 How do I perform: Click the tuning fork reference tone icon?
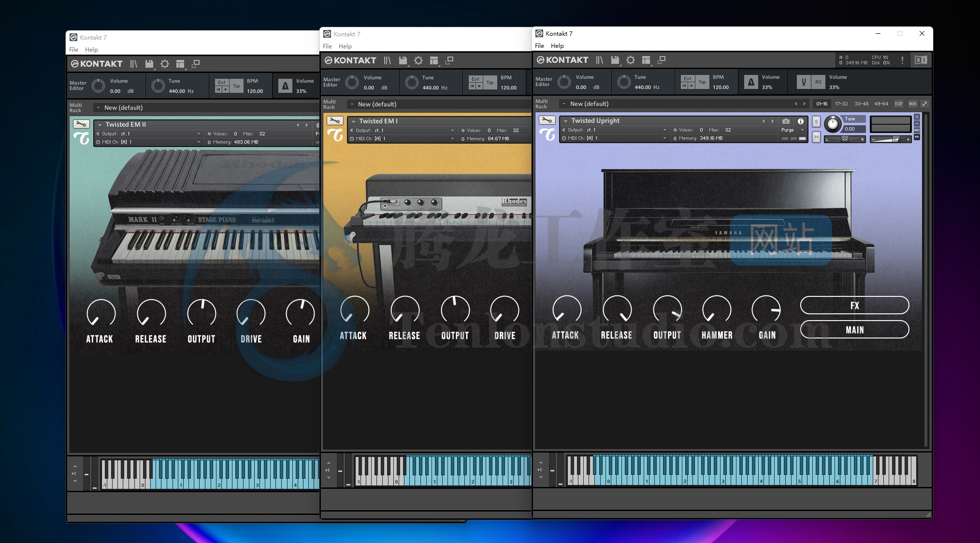[804, 82]
